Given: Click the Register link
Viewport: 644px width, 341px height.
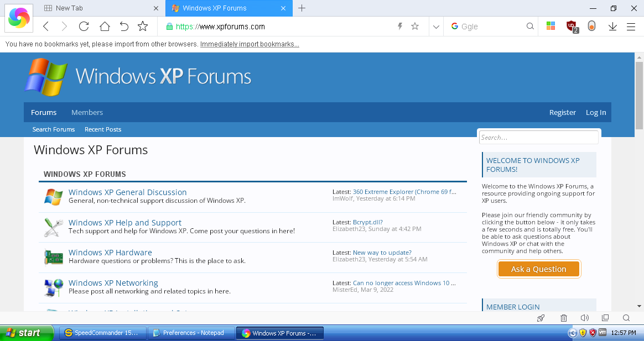Looking at the screenshot, I should click(563, 112).
